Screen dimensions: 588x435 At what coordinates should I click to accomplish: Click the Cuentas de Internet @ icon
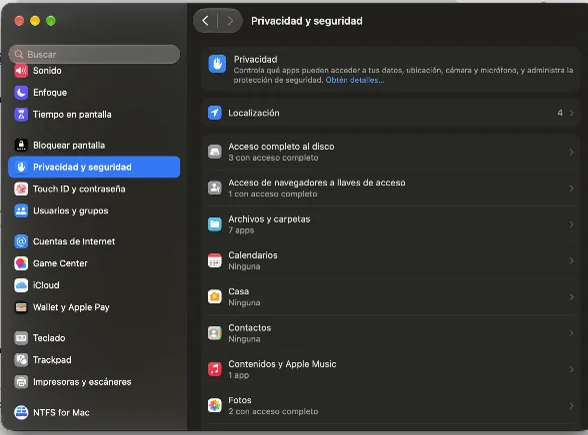coord(21,242)
